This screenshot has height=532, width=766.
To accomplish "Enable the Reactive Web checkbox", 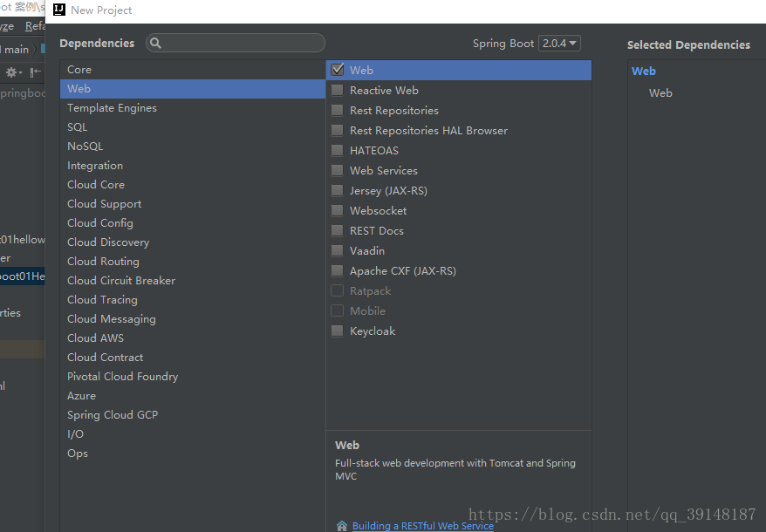I will 337,91.
